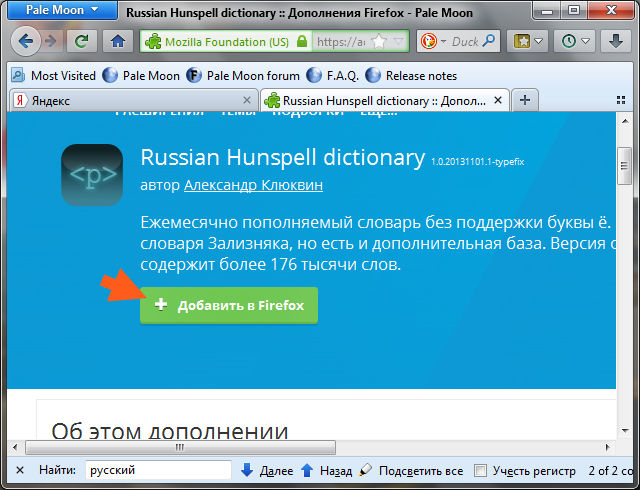Image resolution: width=640 pixels, height=490 pixels.
Task: Show all tabs grid button
Action: point(621,100)
